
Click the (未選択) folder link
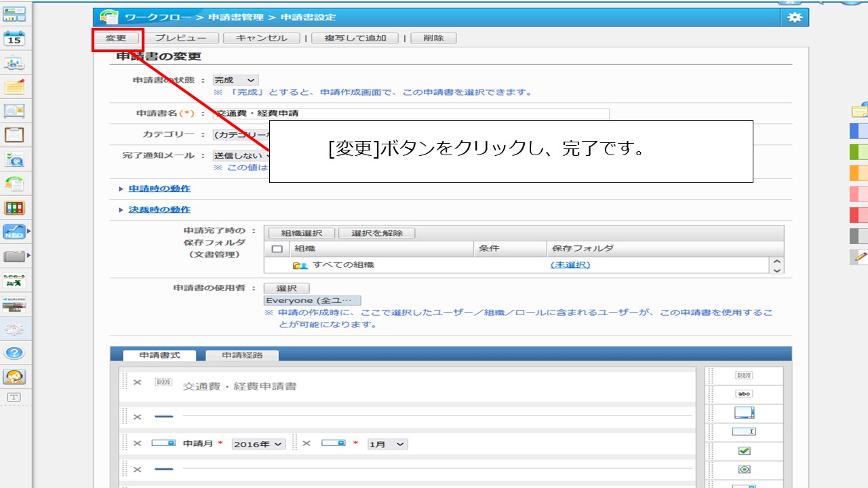pyautogui.click(x=570, y=265)
